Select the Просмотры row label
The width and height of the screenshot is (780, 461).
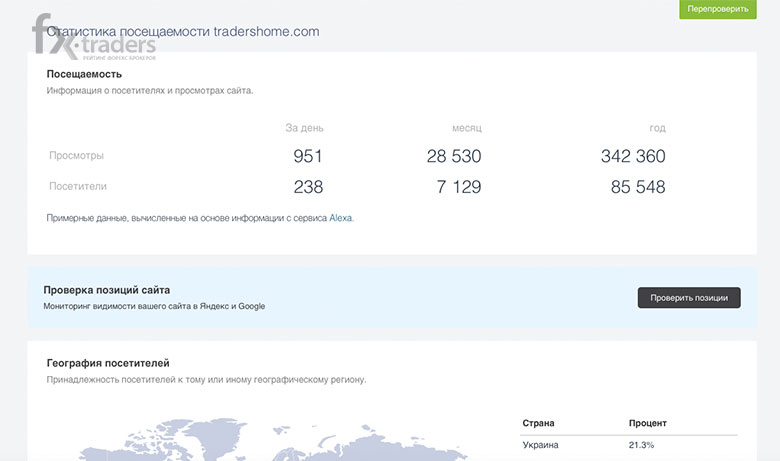pyautogui.click(x=76, y=155)
